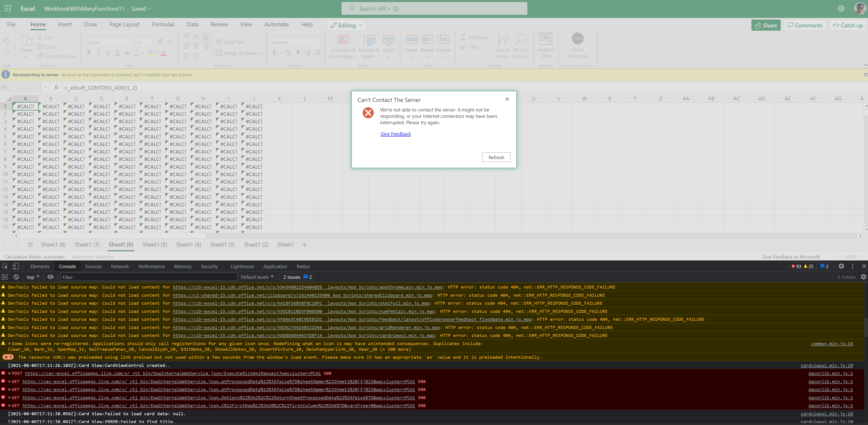Open the Default levels dropdown in DevTools

tap(257, 277)
